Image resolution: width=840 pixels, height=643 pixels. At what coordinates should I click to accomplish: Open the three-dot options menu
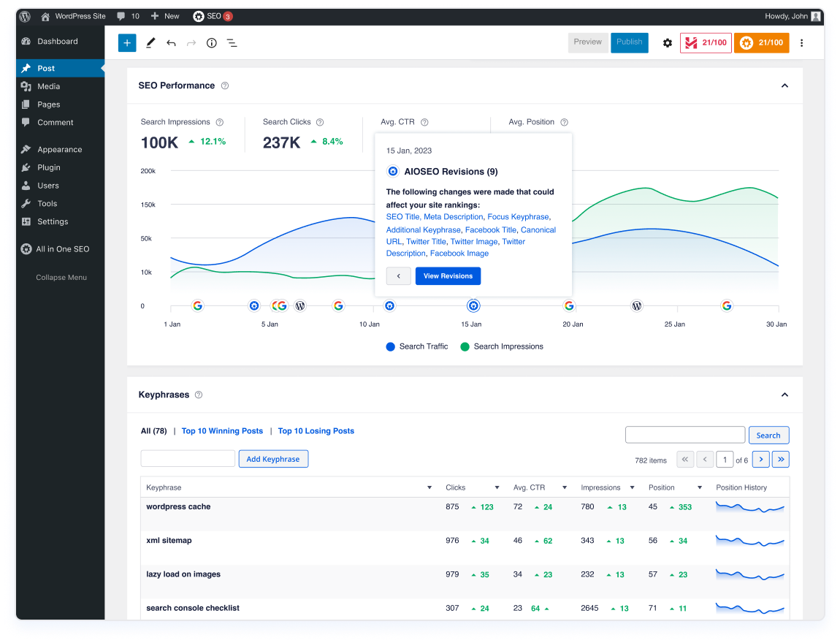pos(801,43)
